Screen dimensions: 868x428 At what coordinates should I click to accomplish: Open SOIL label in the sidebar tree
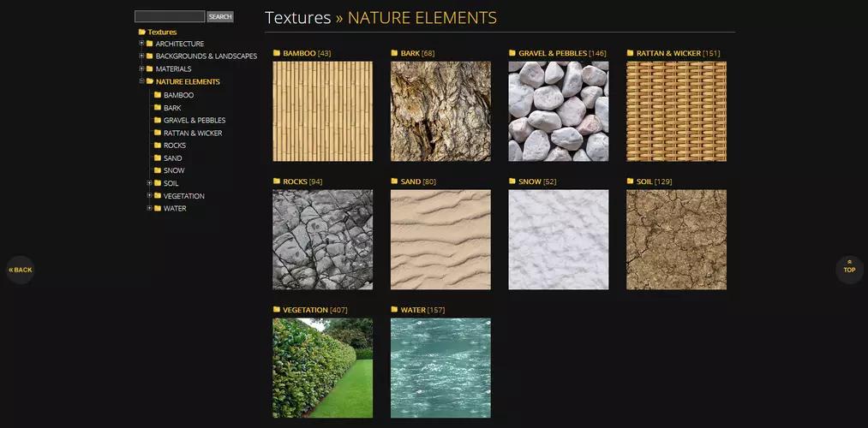pos(171,183)
